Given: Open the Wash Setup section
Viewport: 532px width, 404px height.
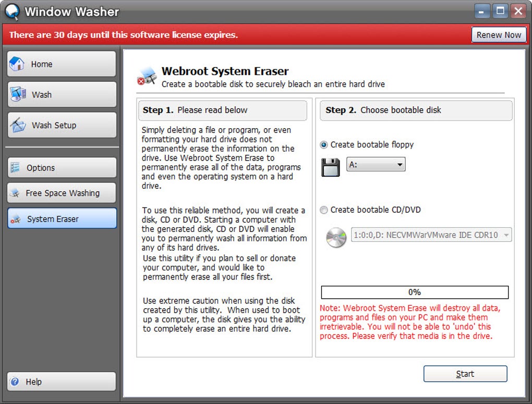Looking at the screenshot, I should [54, 125].
